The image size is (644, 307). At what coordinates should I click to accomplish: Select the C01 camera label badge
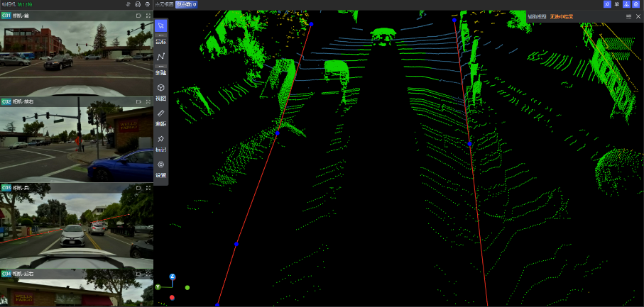(x=6, y=16)
